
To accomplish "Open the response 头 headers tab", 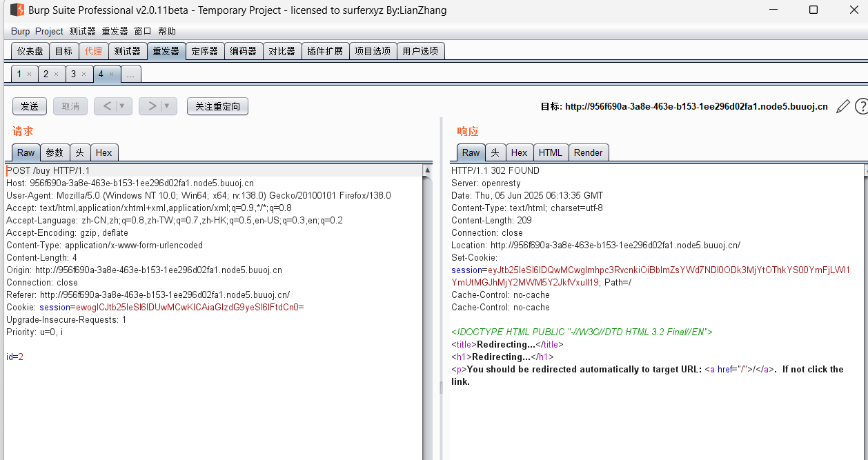I will click(495, 152).
